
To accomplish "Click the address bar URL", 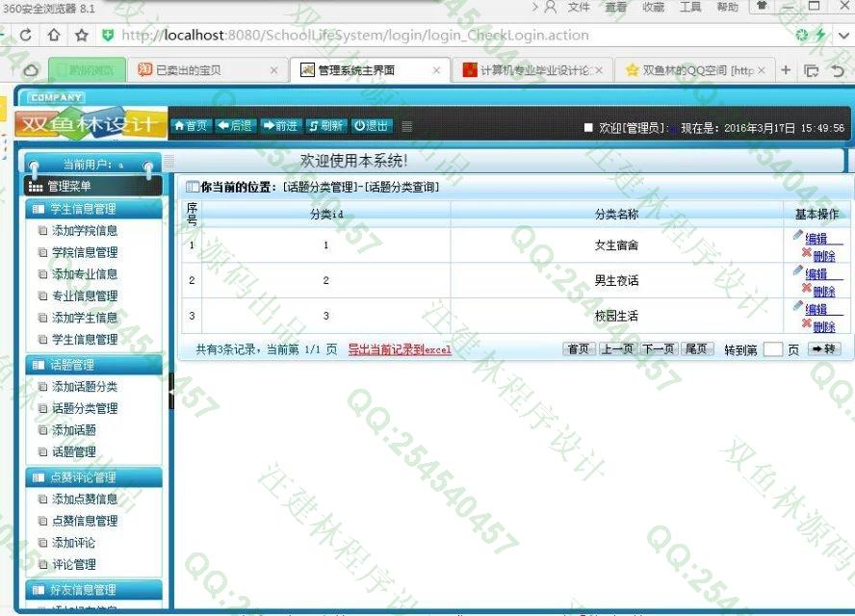I will tap(355, 36).
